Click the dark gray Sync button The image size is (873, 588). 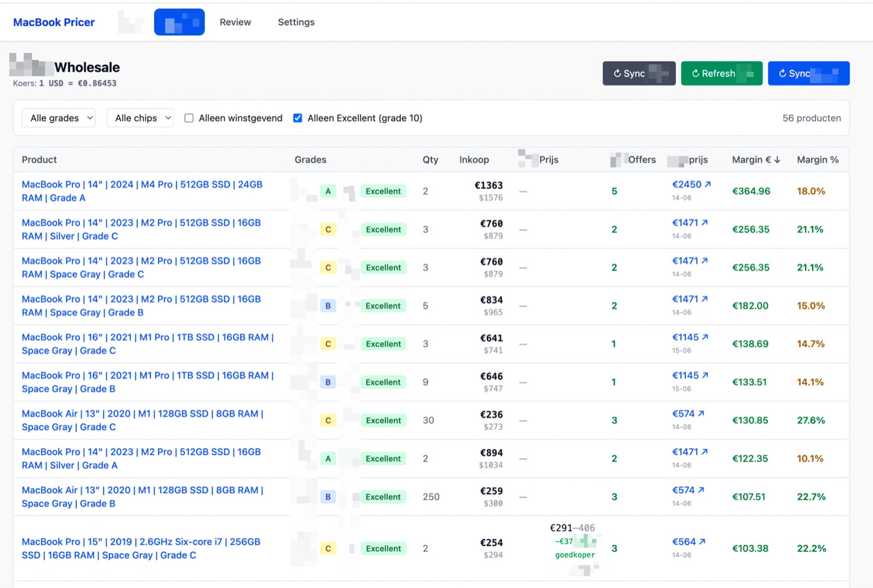[639, 74]
